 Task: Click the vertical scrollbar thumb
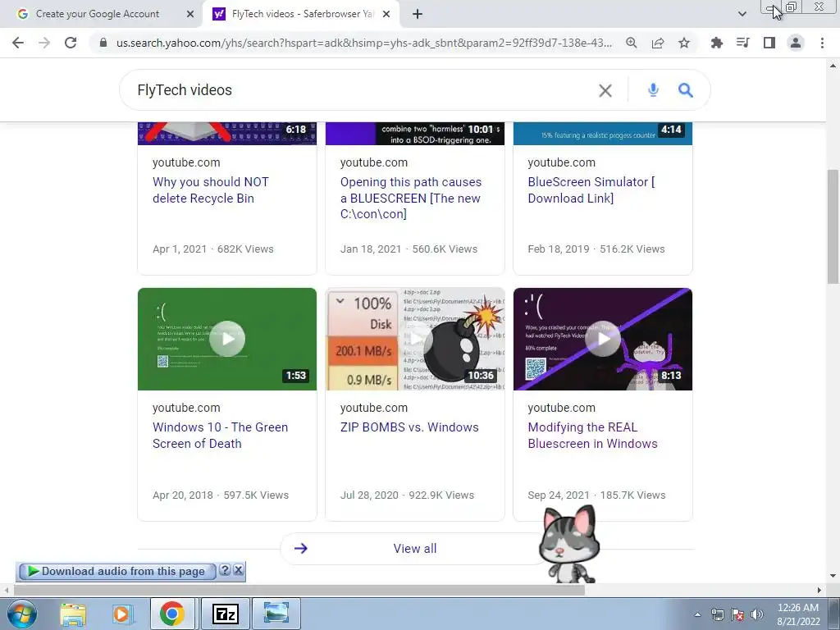click(833, 226)
